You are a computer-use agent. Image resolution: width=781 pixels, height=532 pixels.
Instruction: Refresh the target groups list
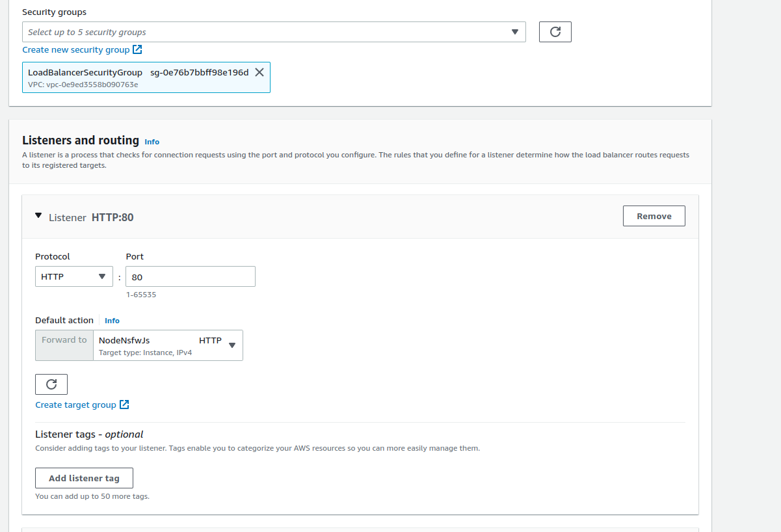tap(51, 384)
